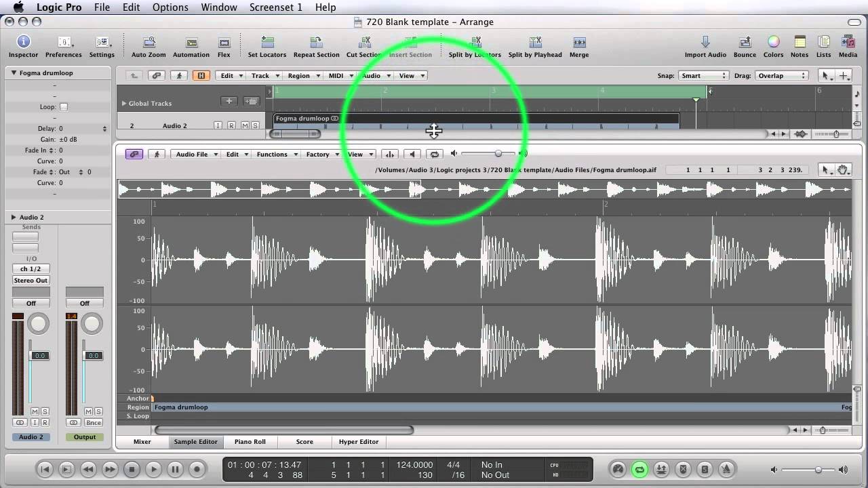Click the Bounce toolbar icon
This screenshot has height=488, width=868.
[745, 46]
